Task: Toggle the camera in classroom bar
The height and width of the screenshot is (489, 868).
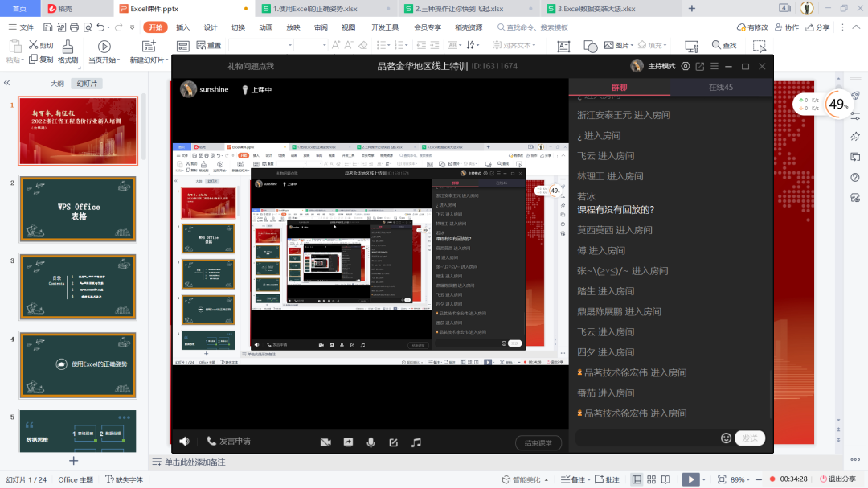Action: coord(325,442)
